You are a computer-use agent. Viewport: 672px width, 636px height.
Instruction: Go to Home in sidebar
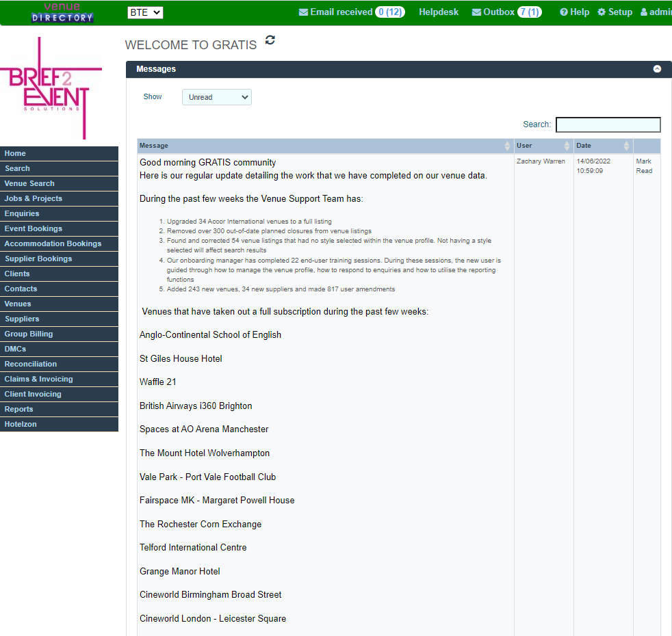pyautogui.click(x=59, y=153)
